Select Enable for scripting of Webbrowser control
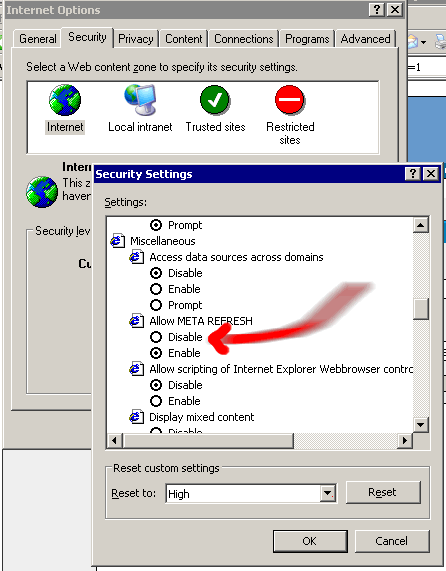 pos(156,401)
